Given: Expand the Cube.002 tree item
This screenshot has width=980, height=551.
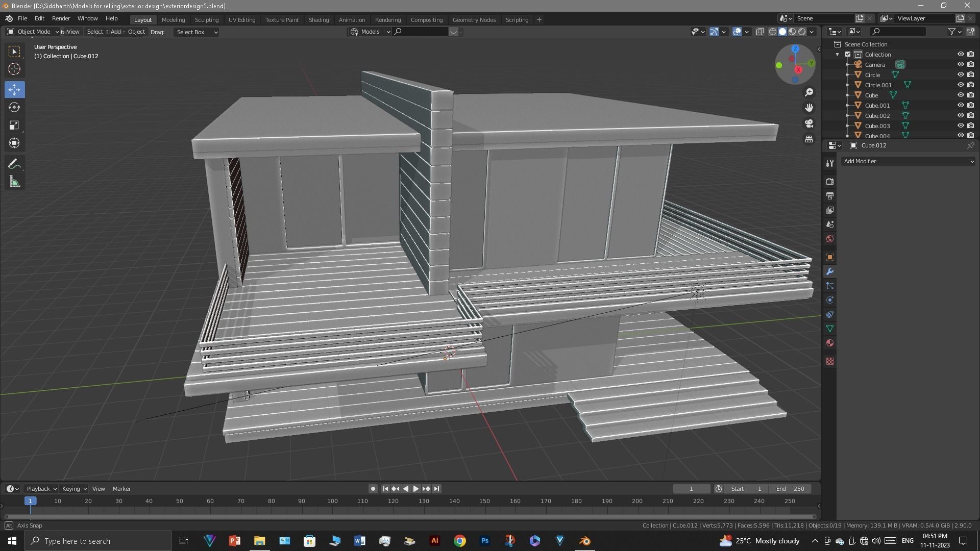Looking at the screenshot, I should coord(848,115).
